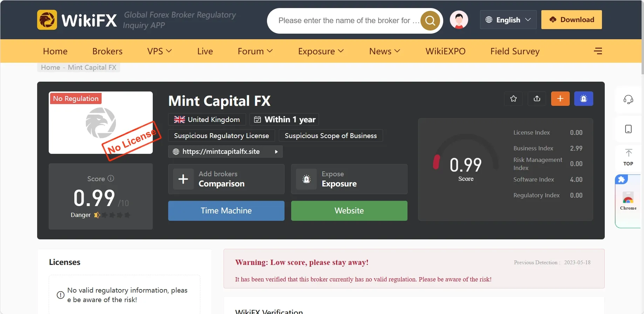This screenshot has width=644, height=314.
Task: Click the Download button
Action: 571,20
